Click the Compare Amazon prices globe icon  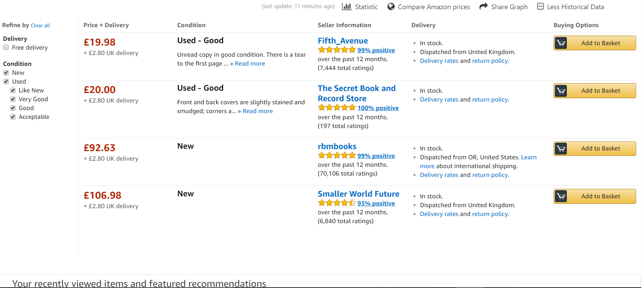coord(391,6)
